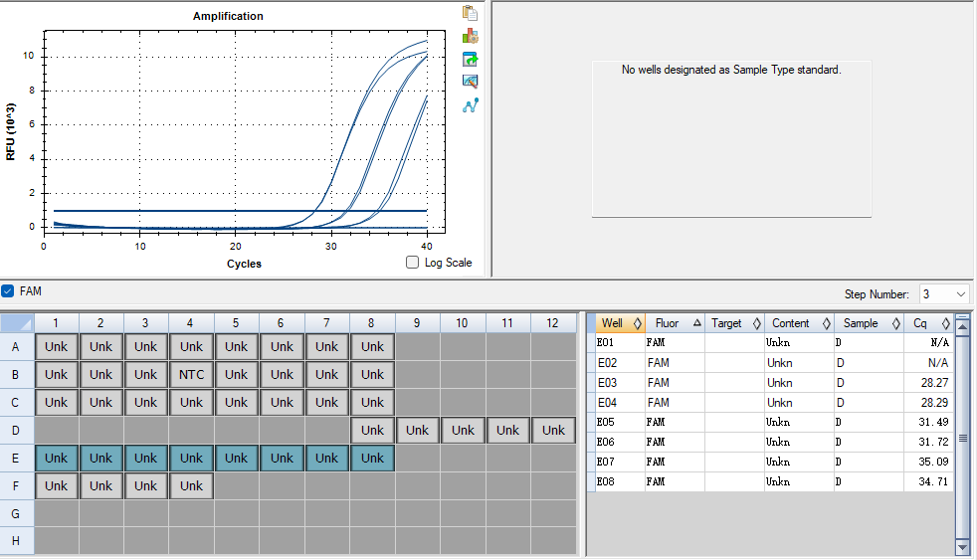Click sort diamond in the Target column header
This screenshot has height=560, width=977.
tap(756, 323)
